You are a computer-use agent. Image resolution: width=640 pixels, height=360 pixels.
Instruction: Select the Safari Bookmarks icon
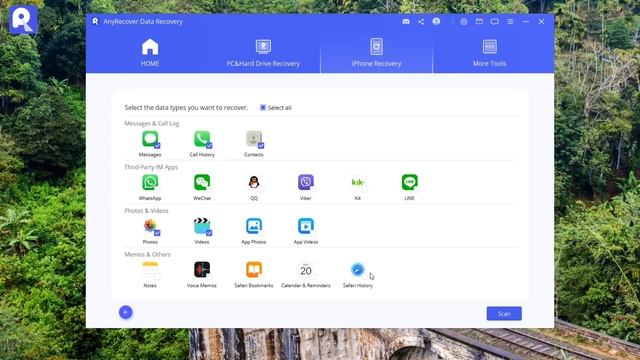(253, 270)
